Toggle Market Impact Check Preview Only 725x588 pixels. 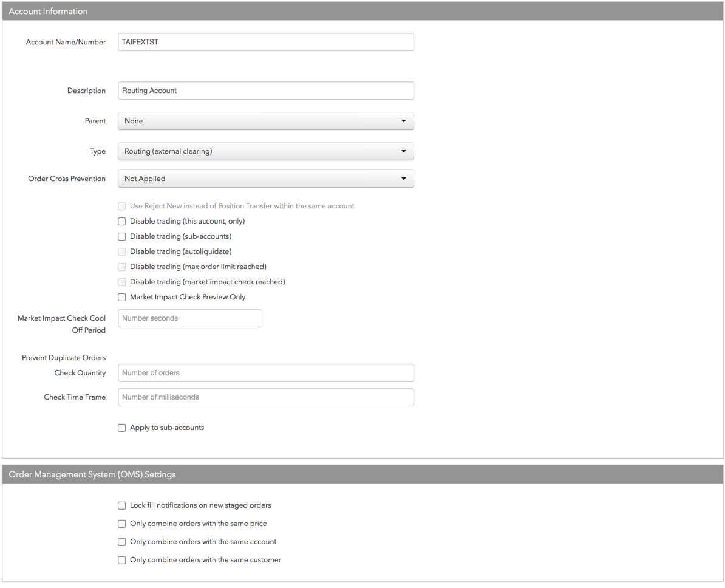pyautogui.click(x=122, y=298)
